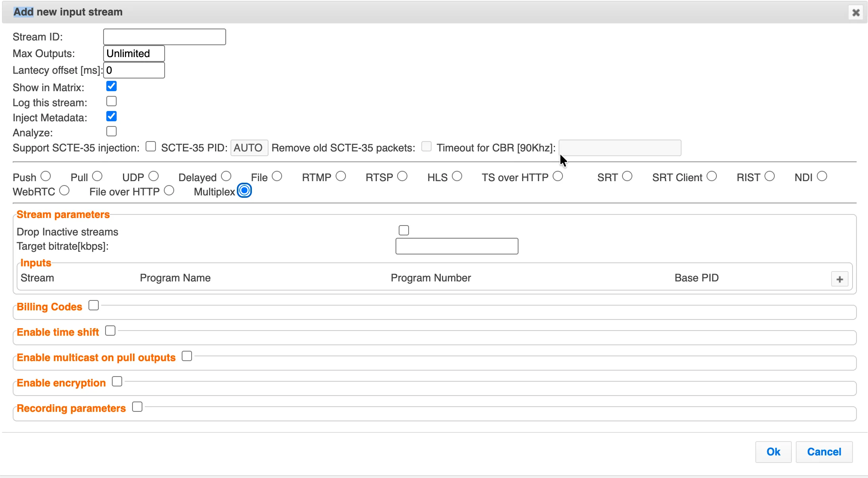Focus the Stream ID input field
This screenshot has width=868, height=478.
pos(165,37)
